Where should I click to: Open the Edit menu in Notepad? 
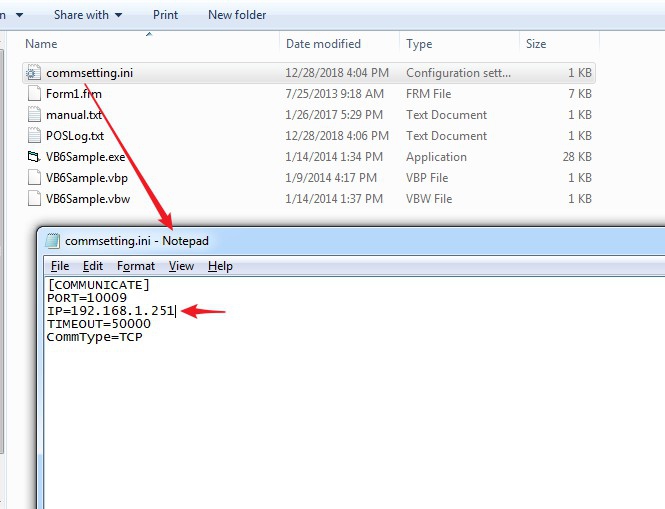click(93, 266)
